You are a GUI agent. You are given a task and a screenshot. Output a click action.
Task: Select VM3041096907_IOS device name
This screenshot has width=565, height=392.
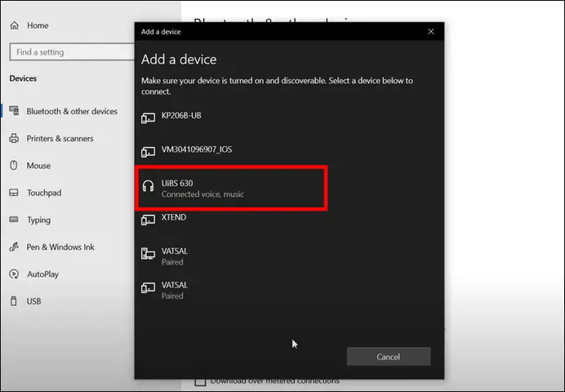pos(197,149)
